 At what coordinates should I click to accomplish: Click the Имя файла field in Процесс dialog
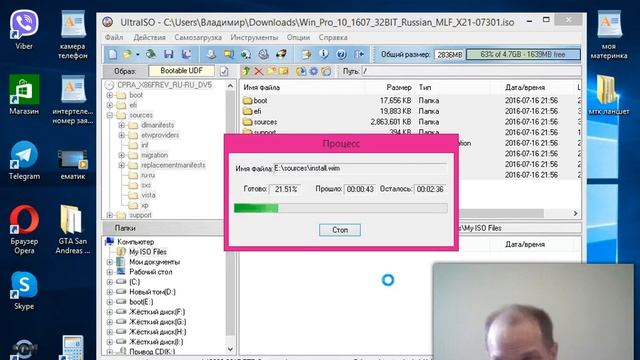pyautogui.click(x=360, y=168)
